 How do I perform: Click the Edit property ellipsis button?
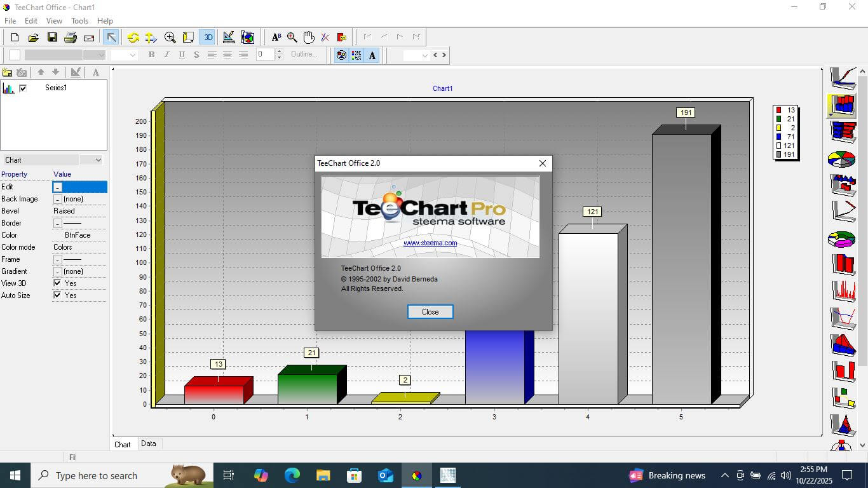[x=57, y=187]
